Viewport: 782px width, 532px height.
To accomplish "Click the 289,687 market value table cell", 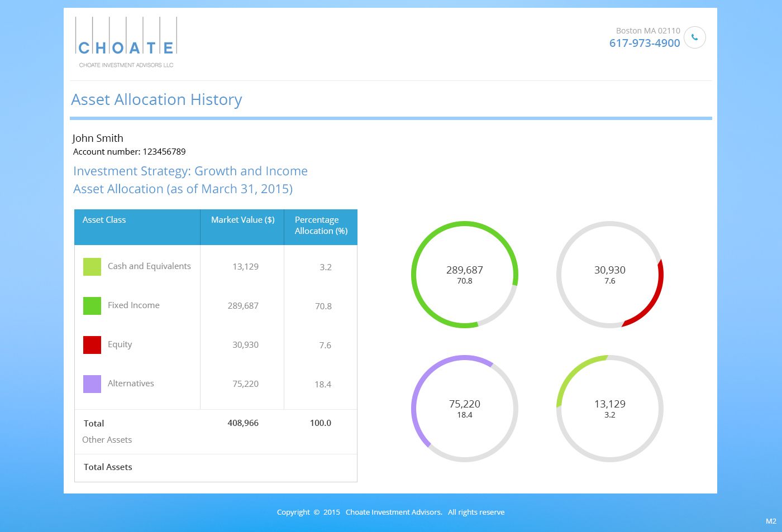I will pyautogui.click(x=243, y=306).
